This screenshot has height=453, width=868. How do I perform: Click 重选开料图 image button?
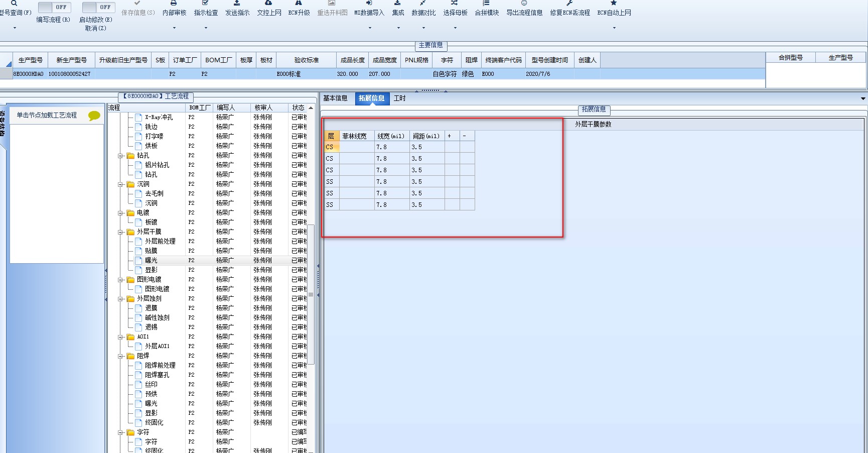(332, 8)
